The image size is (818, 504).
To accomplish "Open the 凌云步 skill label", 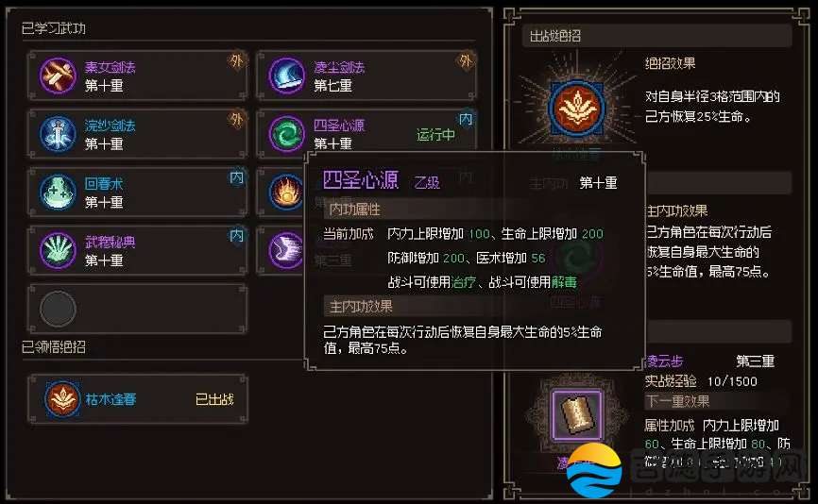I will (665, 361).
